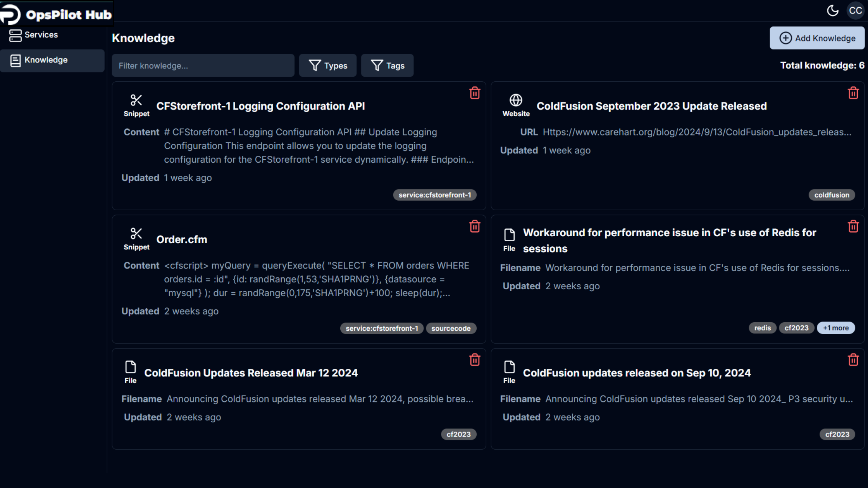Click the Order.cfm cfscript content text
This screenshot has height=488, width=868.
click(317, 279)
